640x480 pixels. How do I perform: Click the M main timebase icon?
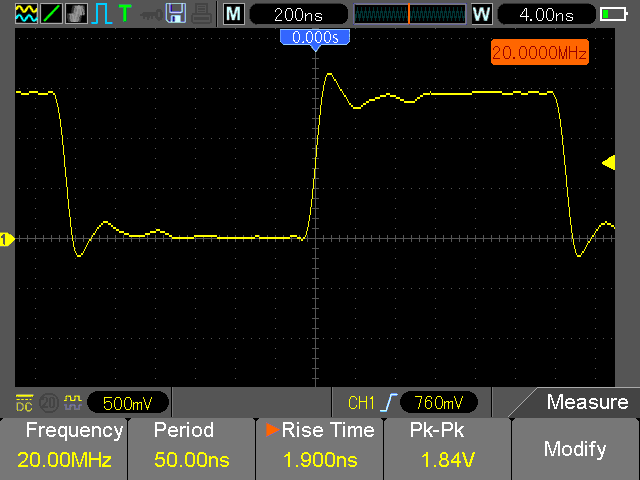(x=234, y=14)
